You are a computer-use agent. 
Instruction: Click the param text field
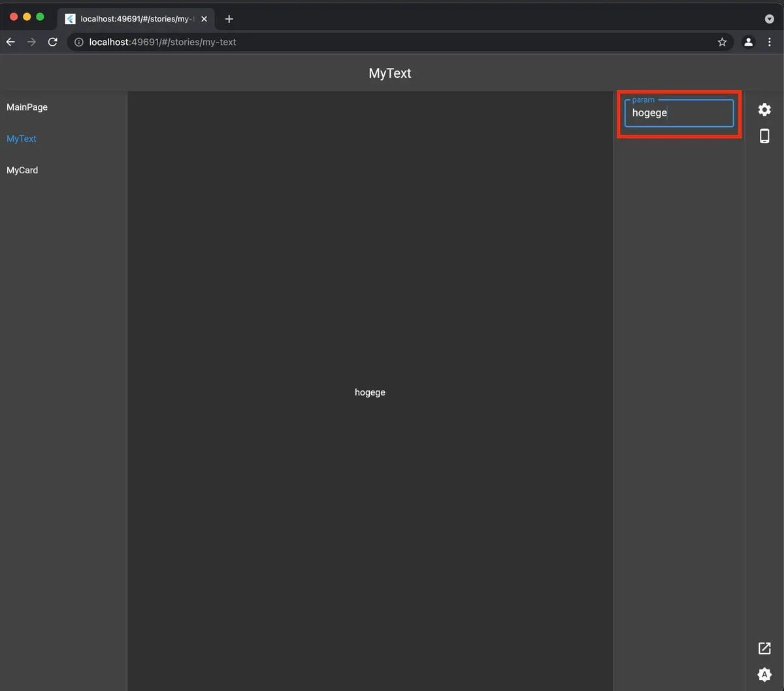tap(679, 113)
